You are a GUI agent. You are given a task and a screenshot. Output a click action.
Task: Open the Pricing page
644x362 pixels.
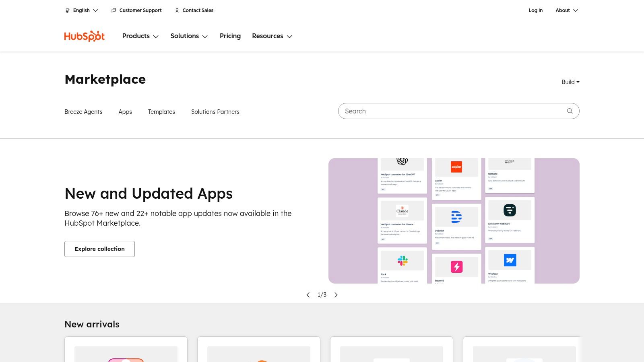tap(230, 36)
